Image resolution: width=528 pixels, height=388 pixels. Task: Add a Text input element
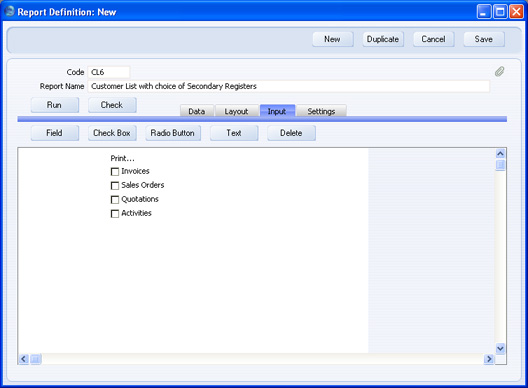coord(234,133)
